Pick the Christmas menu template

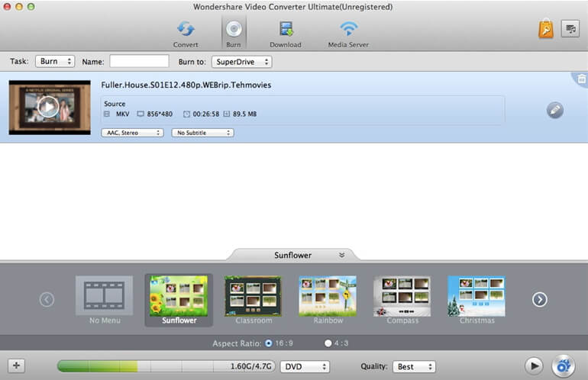(477, 300)
